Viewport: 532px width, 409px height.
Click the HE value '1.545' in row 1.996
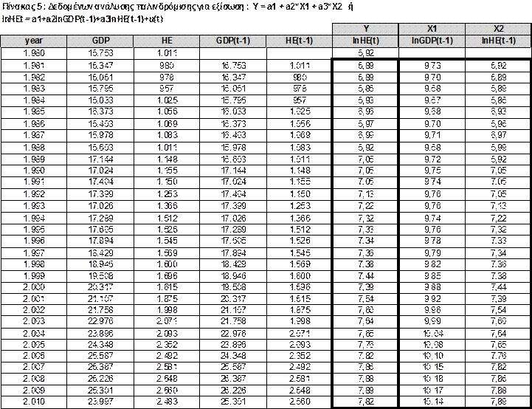[167, 241]
